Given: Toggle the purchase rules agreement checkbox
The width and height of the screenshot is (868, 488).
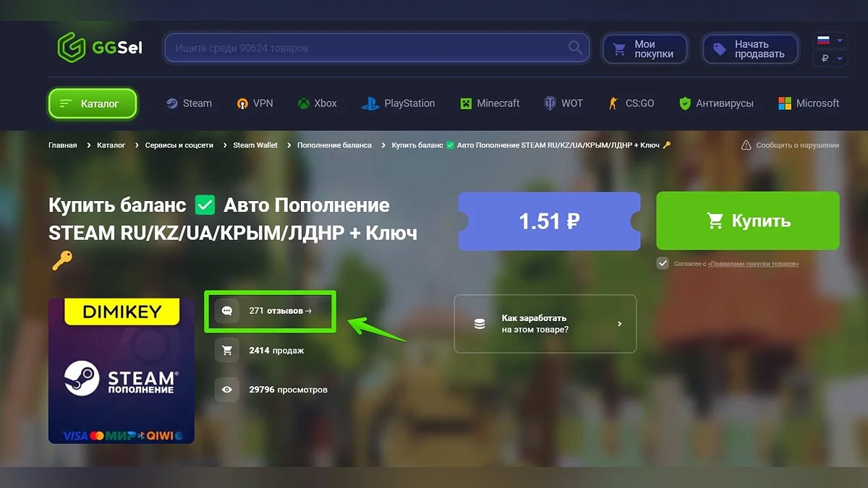Looking at the screenshot, I should [663, 263].
